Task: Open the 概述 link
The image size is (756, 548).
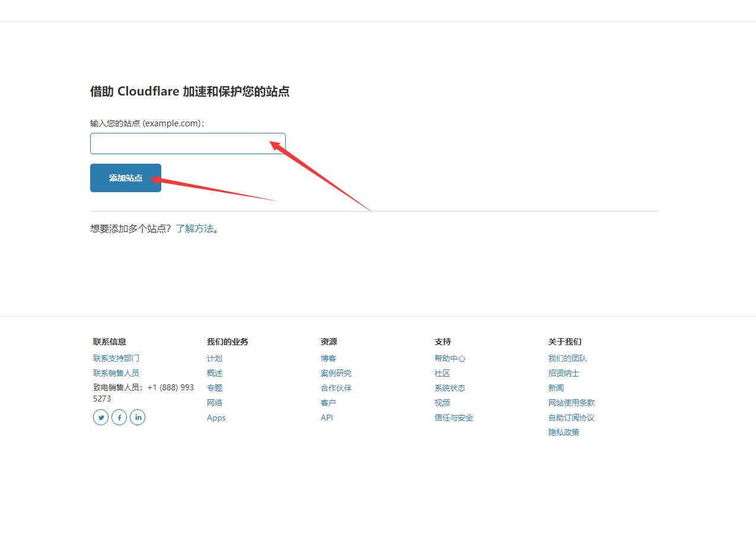Action: (x=215, y=373)
